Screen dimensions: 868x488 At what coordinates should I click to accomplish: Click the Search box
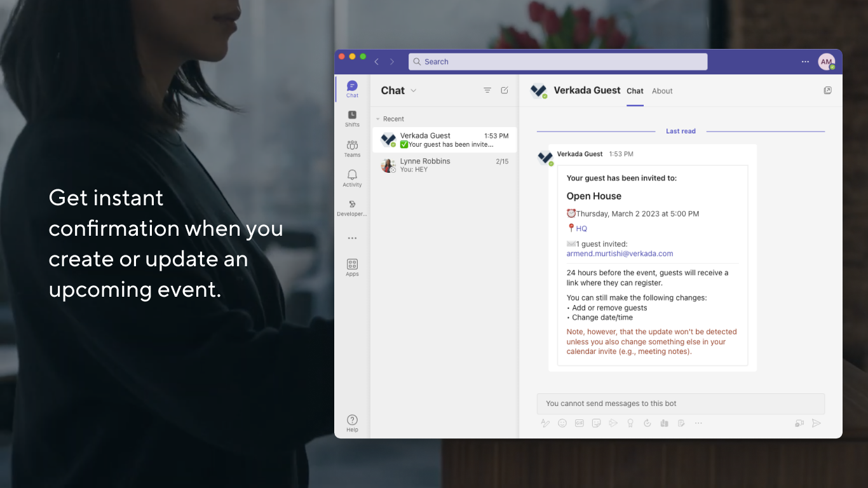click(558, 62)
